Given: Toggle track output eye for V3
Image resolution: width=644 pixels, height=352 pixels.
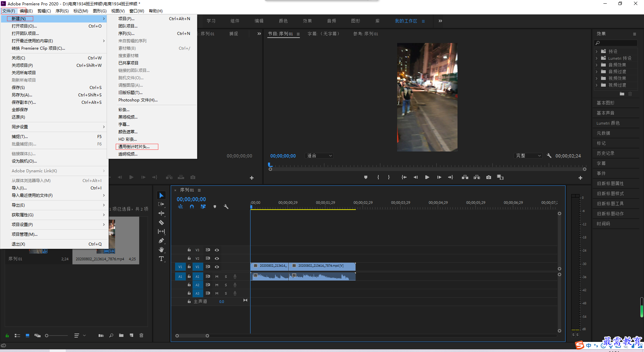Looking at the screenshot, I should [x=217, y=250].
